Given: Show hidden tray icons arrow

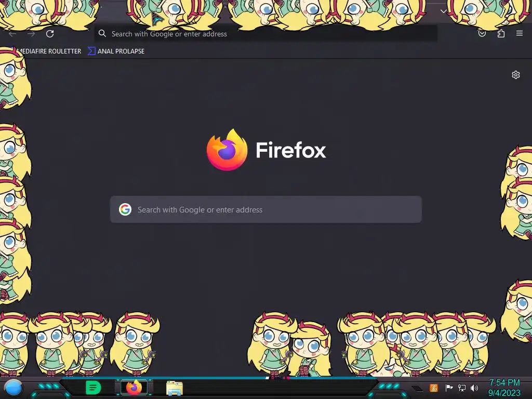Looking at the screenshot, I should 418,388.
